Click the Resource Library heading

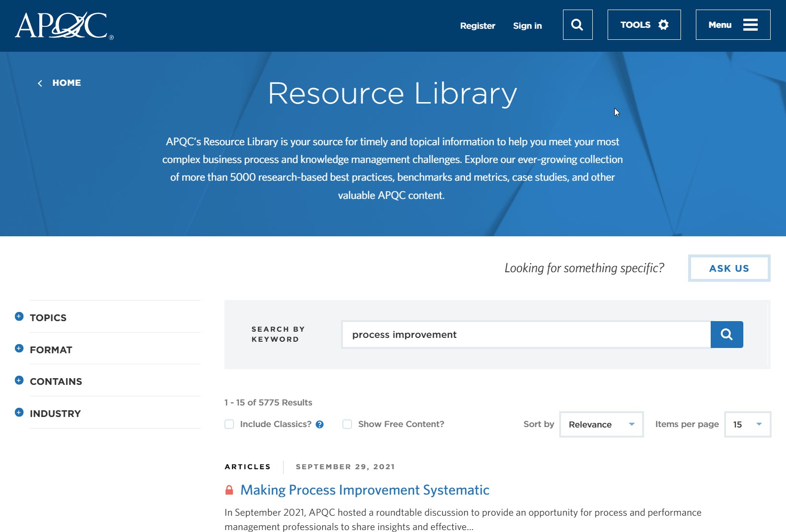392,93
